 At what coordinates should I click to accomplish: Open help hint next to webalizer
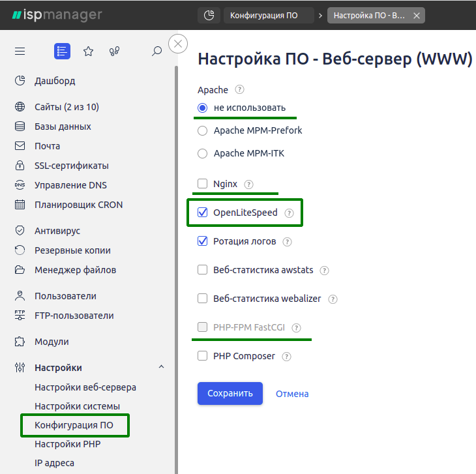pos(333,299)
